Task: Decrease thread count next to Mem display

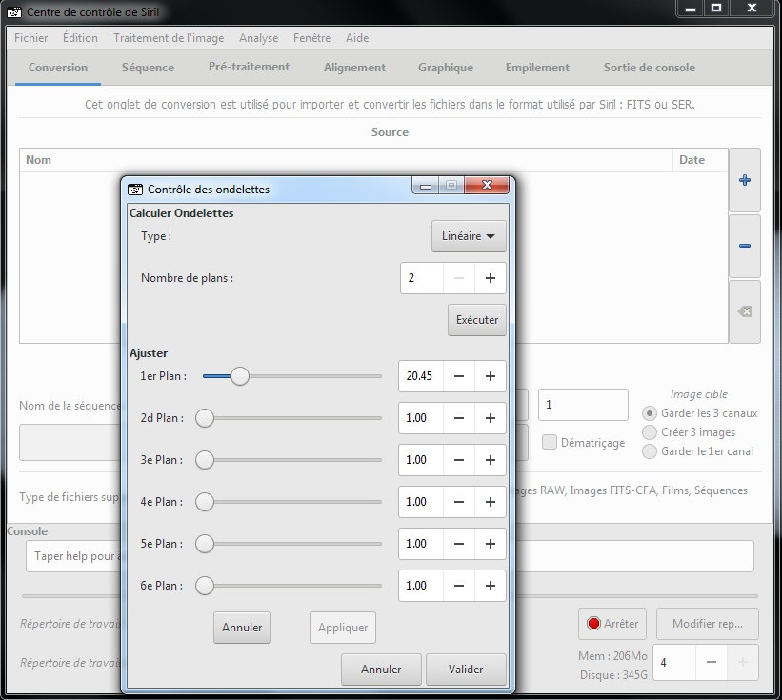Action: [712, 663]
